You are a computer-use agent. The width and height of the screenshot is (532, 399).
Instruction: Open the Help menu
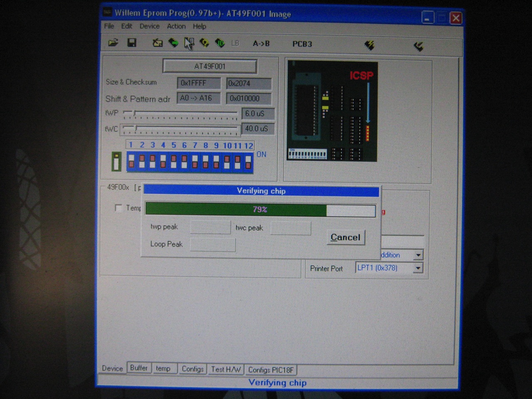pos(199,26)
